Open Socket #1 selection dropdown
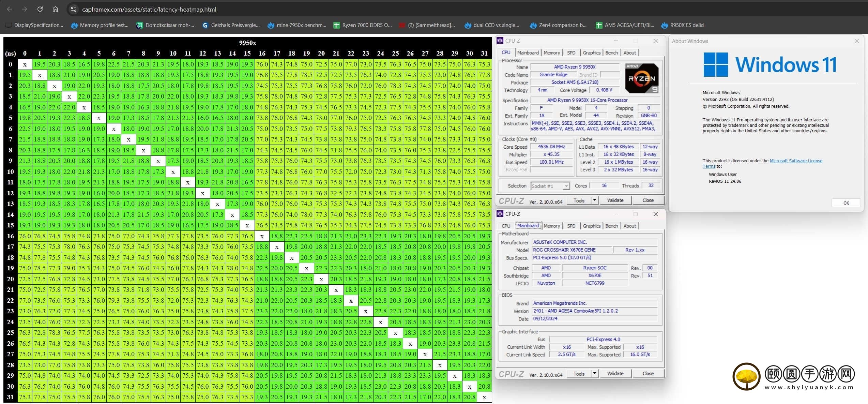The height and width of the screenshot is (404, 868). (x=550, y=186)
